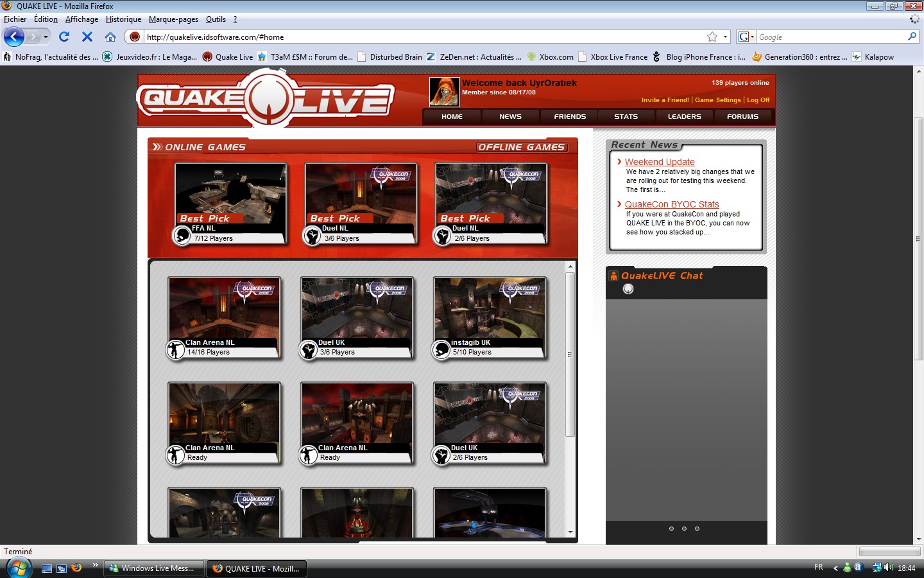The height and width of the screenshot is (578, 924).
Task: Click the Best Pick Duel NL 2/6 mode icon
Action: (x=443, y=236)
